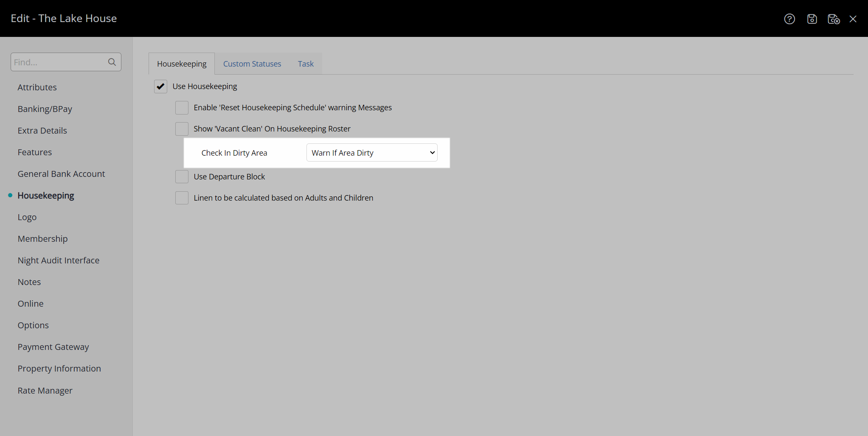This screenshot has width=868, height=436.
Task: Go to Extra Details section
Action: 42,131
